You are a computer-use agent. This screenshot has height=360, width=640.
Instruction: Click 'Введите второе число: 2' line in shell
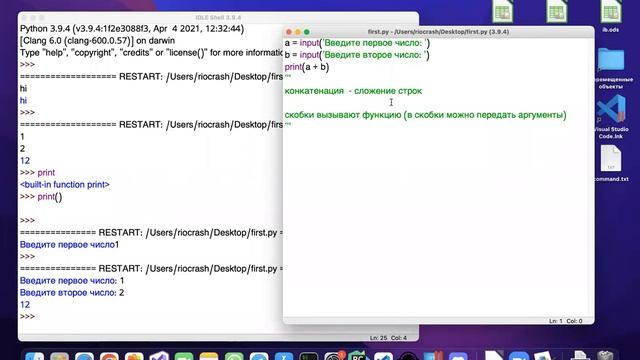[x=72, y=293]
